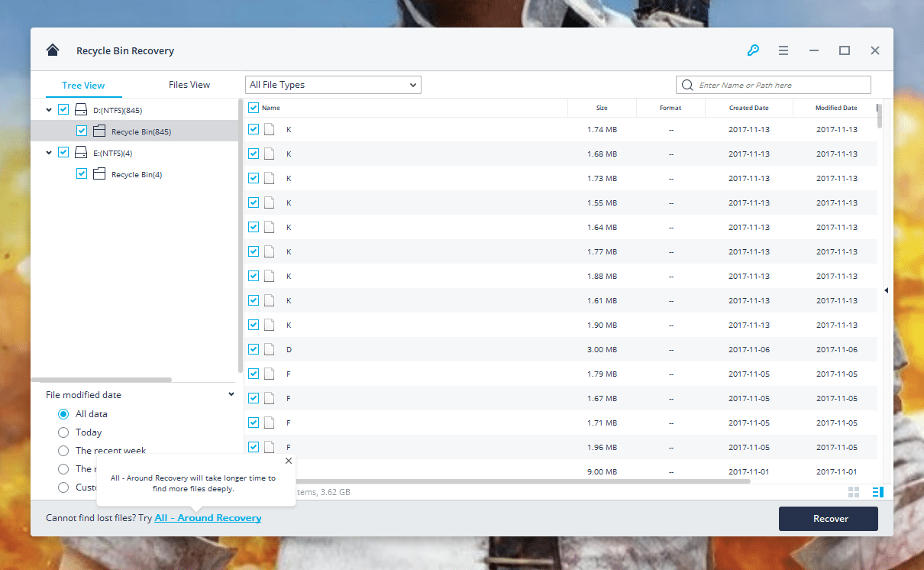Uncheck the 3.00 MB file checkbox
Viewport: 924px width, 570px height.
pyautogui.click(x=254, y=349)
